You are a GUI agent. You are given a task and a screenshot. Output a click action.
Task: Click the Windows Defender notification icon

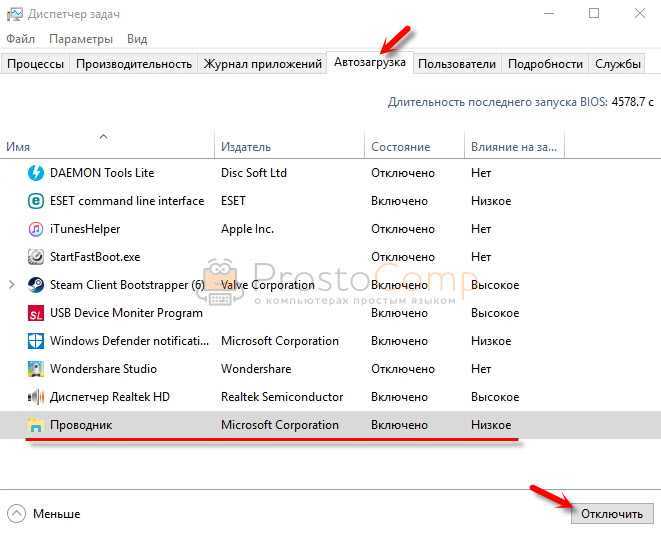[x=35, y=341]
